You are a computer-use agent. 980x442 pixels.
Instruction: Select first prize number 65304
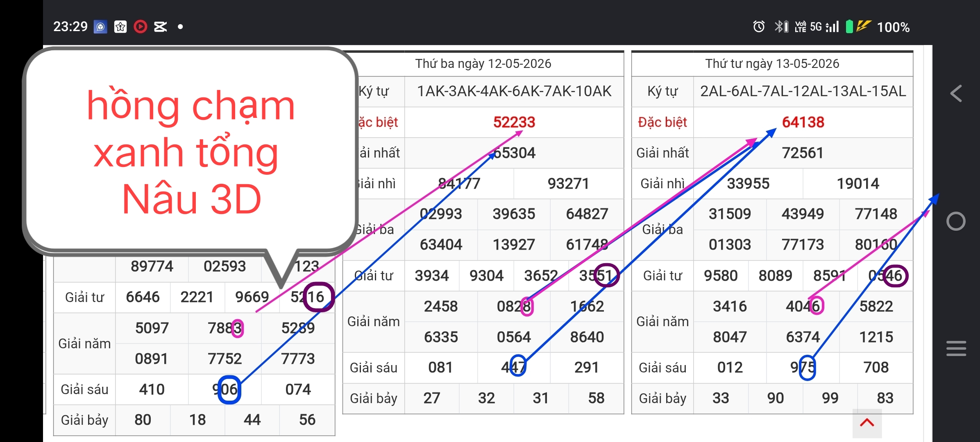click(514, 153)
